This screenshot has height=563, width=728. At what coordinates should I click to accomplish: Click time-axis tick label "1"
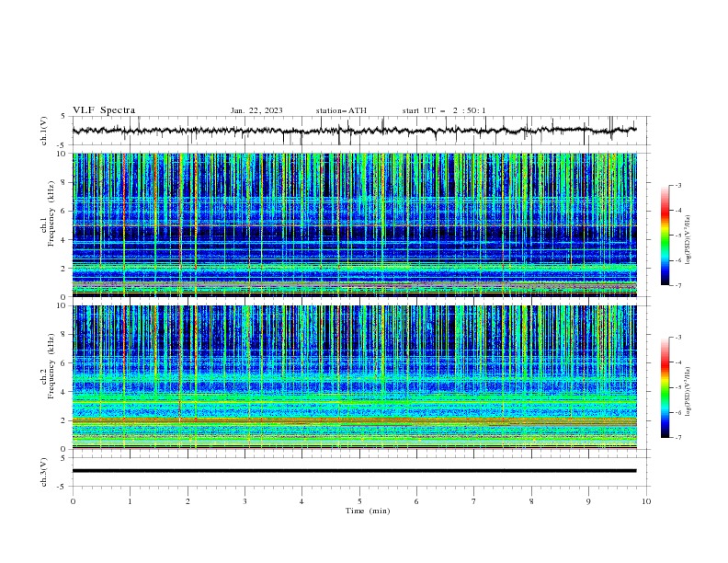[x=130, y=501]
